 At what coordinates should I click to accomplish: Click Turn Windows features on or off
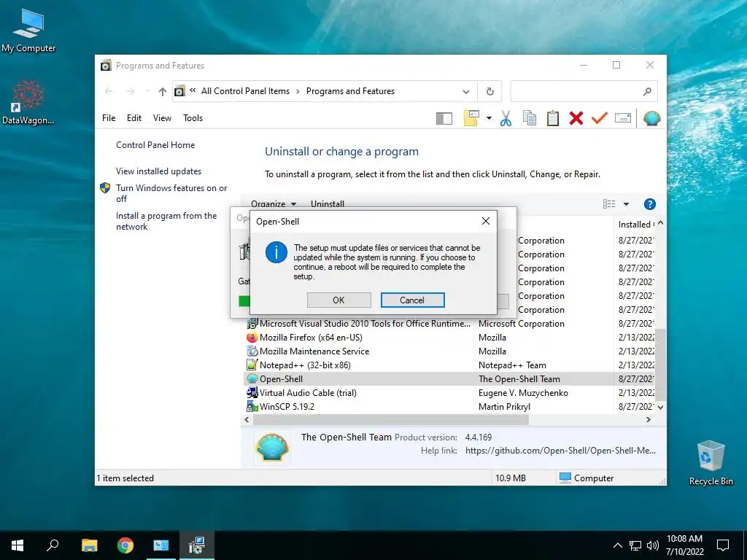pyautogui.click(x=171, y=193)
